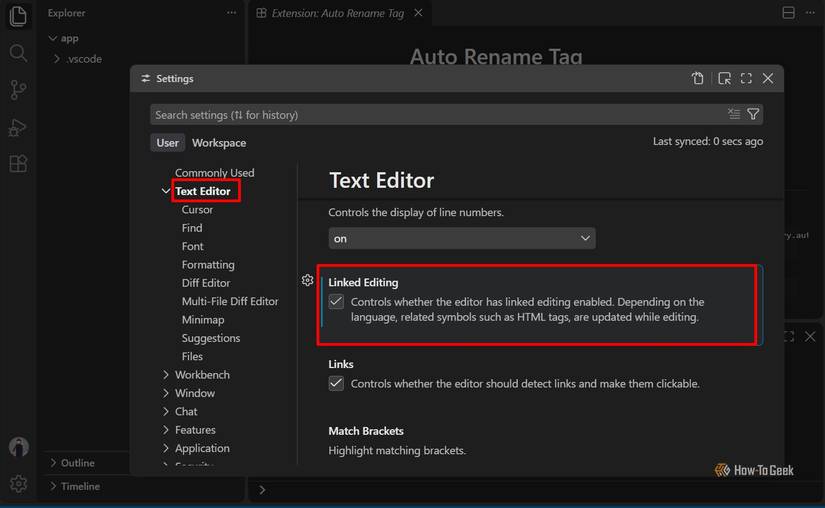Screen dimensions: 825x508
Task: Expand the Workbench settings section
Action: tap(166, 374)
